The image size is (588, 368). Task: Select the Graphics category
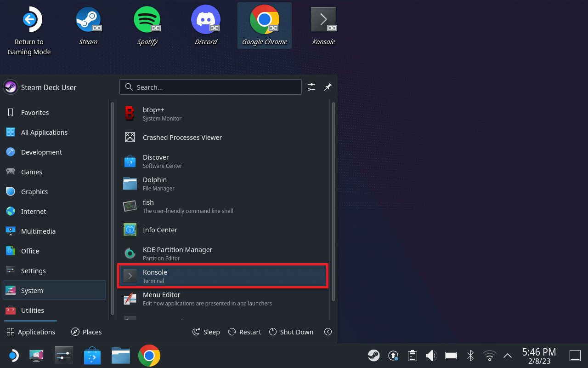point(54,191)
